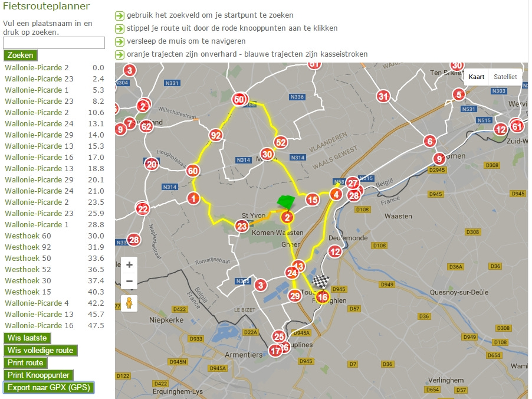
Task: Click the checkered finish flag marker
Action: click(321, 281)
